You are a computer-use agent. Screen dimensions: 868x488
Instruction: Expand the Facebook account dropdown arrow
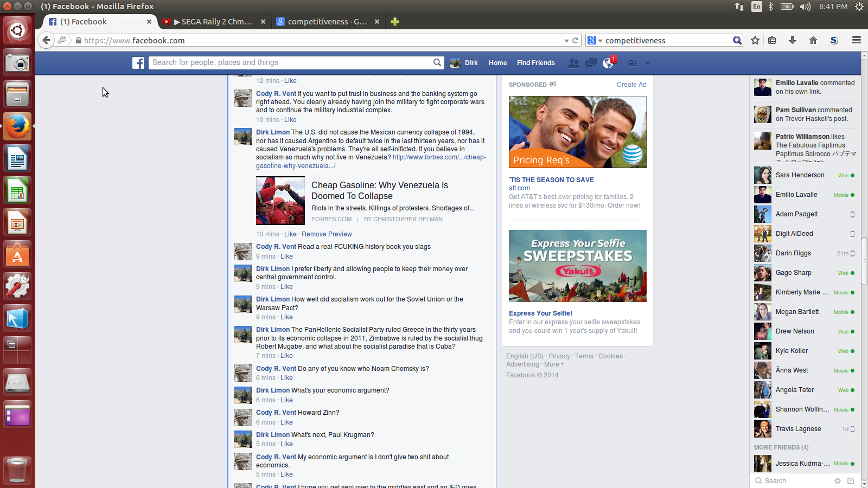click(x=647, y=63)
